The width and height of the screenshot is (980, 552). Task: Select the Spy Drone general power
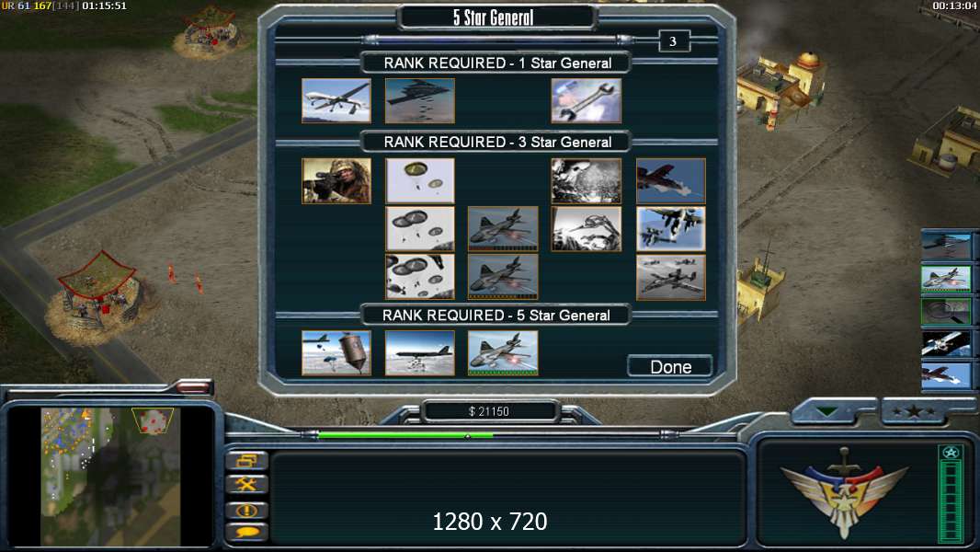336,100
